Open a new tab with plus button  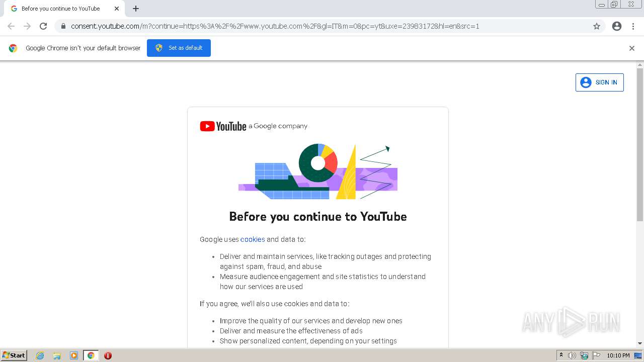point(136,9)
